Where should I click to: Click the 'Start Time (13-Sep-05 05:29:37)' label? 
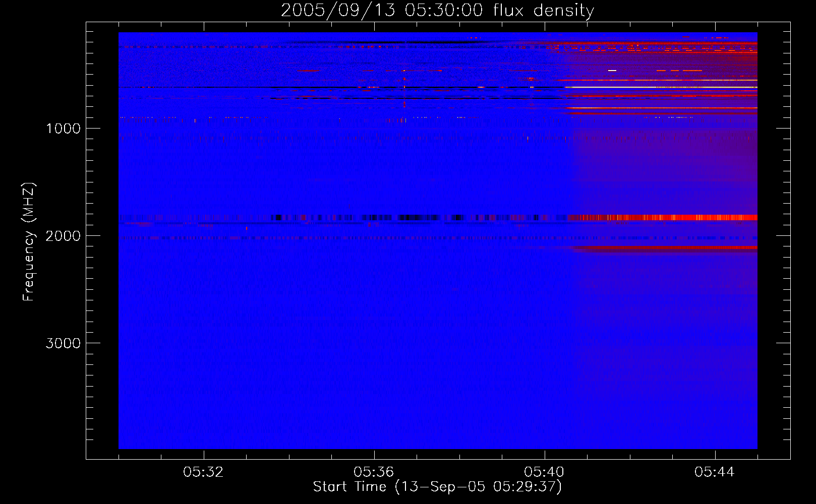[x=437, y=487]
